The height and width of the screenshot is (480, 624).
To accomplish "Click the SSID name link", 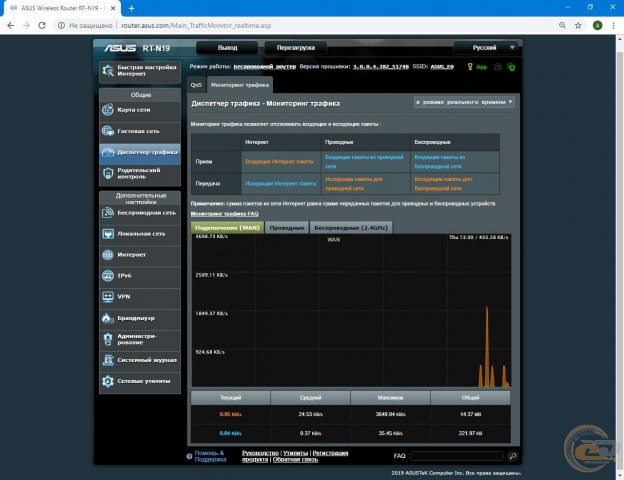I will tap(442, 66).
